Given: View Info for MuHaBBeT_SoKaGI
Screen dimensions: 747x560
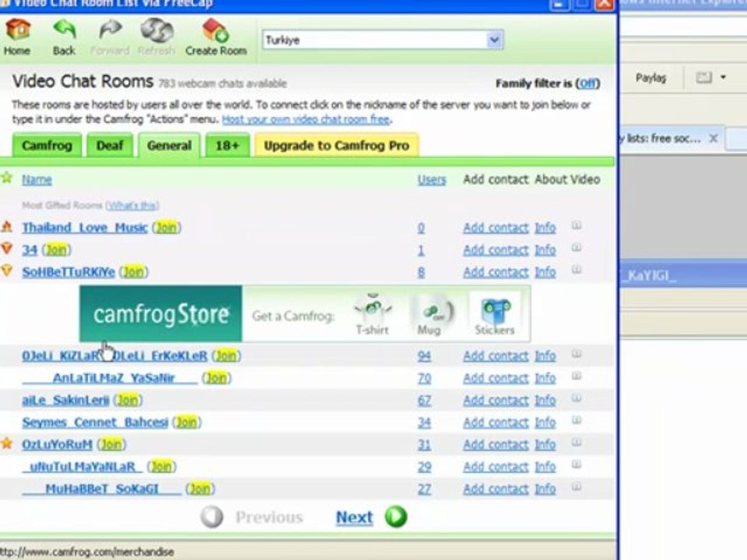Looking at the screenshot, I should [545, 488].
